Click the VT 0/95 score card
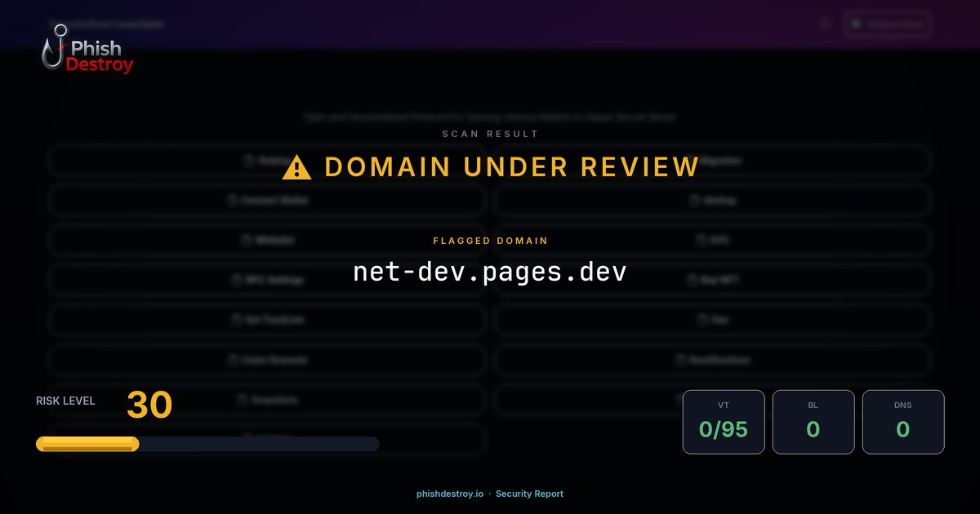Viewport: 980px width, 514px height. pos(724,421)
